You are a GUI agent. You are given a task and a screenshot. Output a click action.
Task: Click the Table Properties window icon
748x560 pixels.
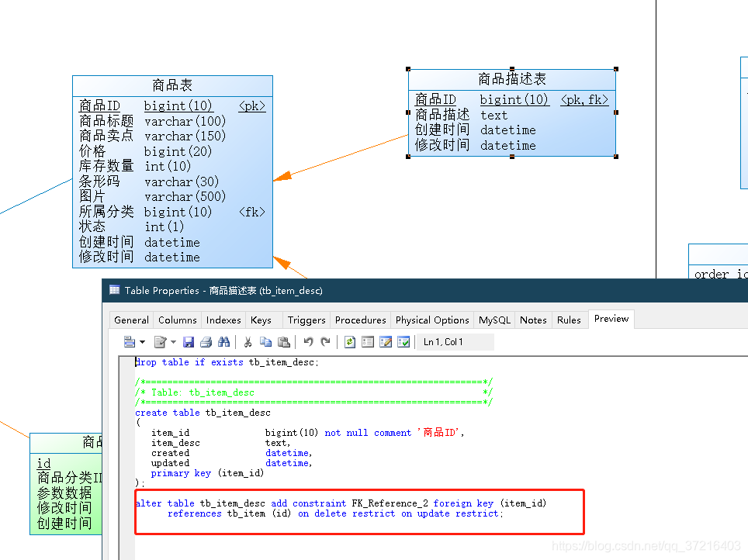(115, 290)
